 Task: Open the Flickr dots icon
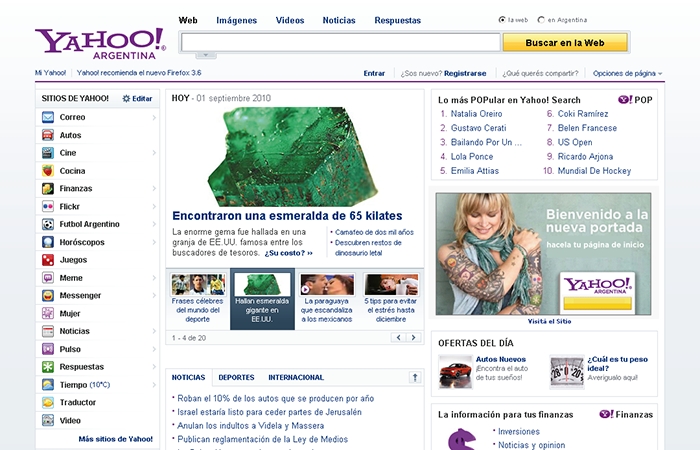pos(48,206)
